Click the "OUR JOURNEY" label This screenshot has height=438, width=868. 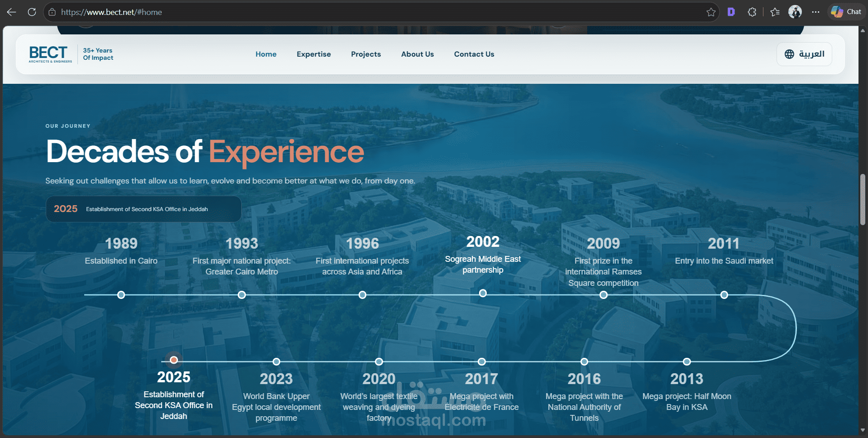tap(68, 126)
